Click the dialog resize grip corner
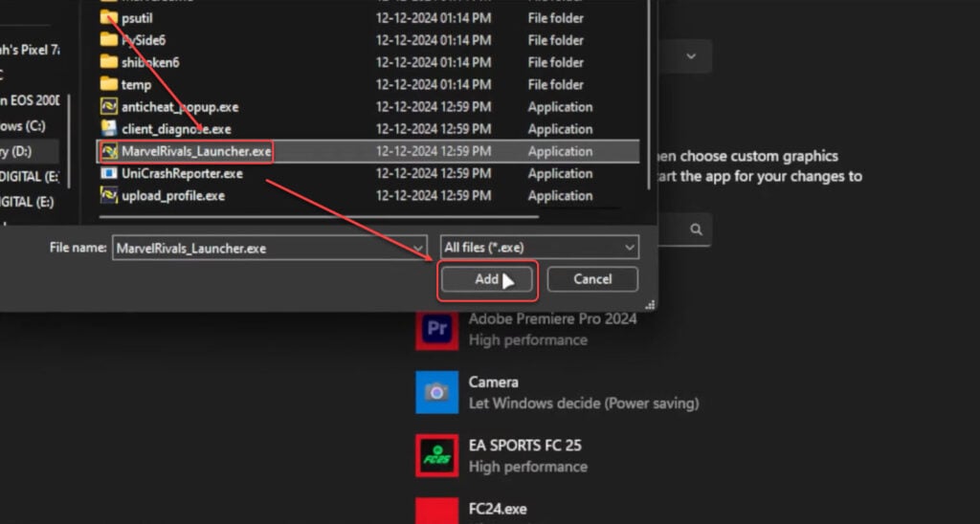Screen dimensions: 980x524 click(x=650, y=305)
